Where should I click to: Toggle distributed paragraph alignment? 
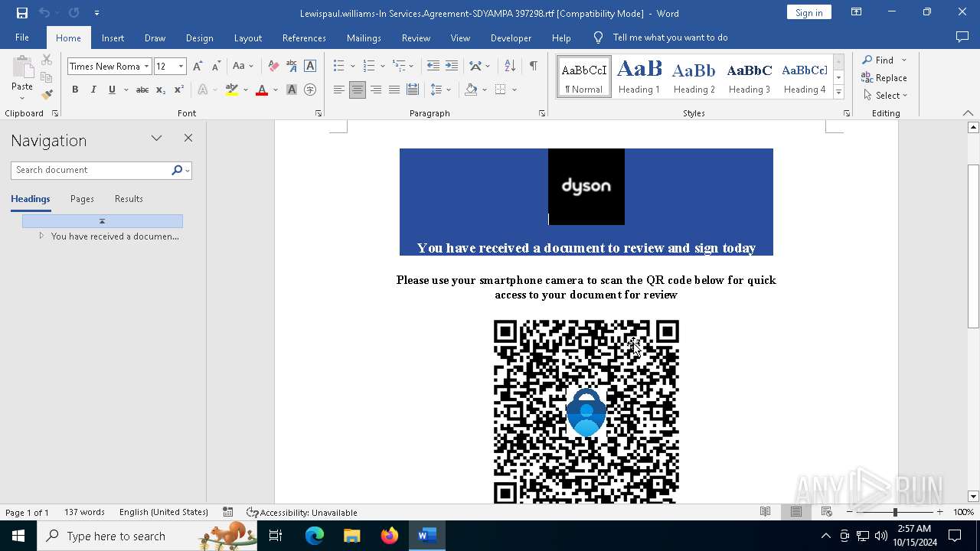[x=413, y=90]
